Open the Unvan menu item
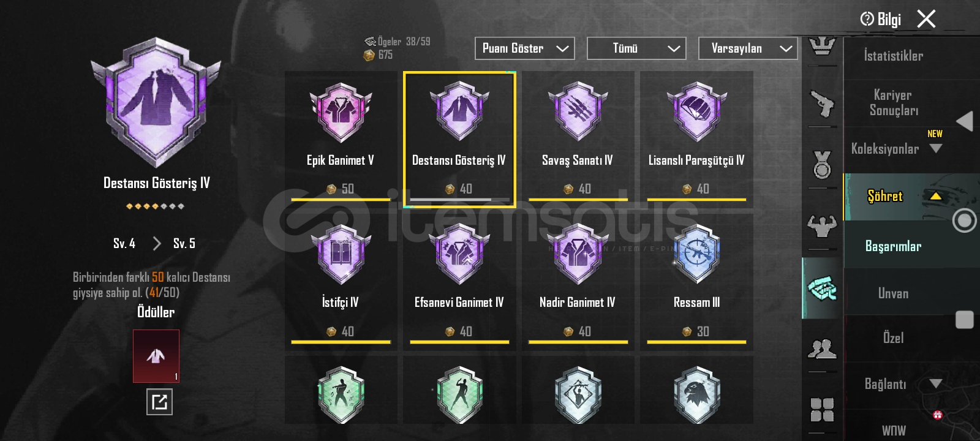980x441 pixels. tap(893, 293)
